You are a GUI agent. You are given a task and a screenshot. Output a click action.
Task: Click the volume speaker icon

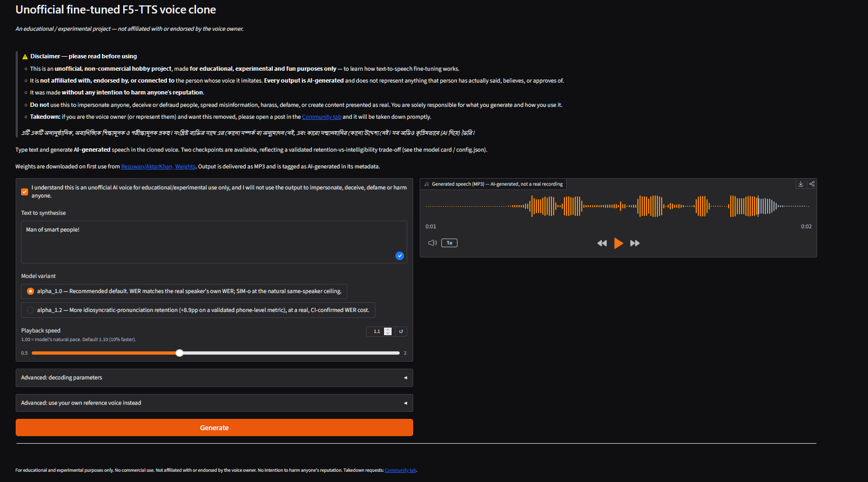[432, 243]
